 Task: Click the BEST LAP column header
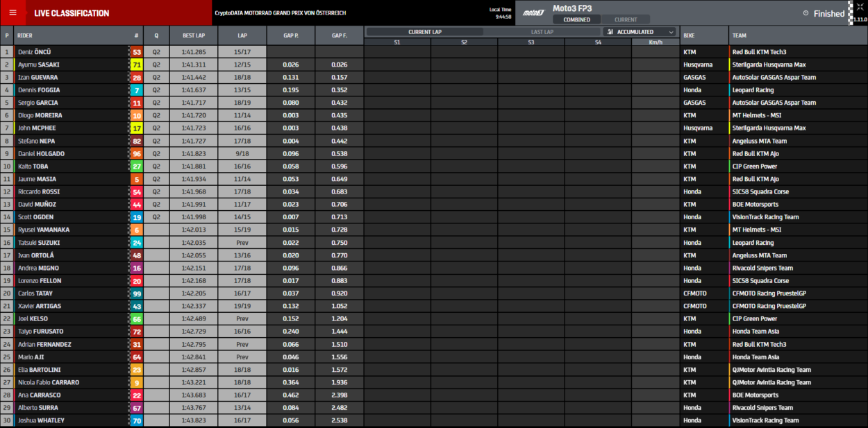click(x=194, y=35)
